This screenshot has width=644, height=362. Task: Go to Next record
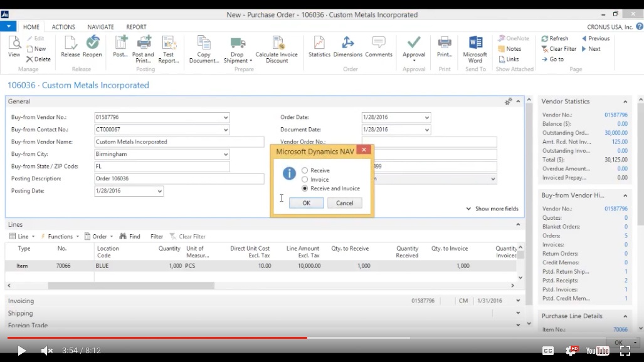click(x=591, y=49)
